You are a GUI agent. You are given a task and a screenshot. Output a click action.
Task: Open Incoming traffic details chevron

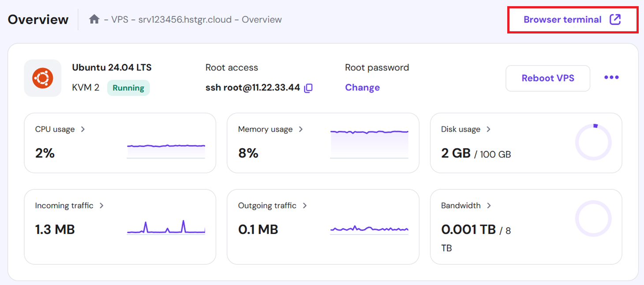click(101, 206)
